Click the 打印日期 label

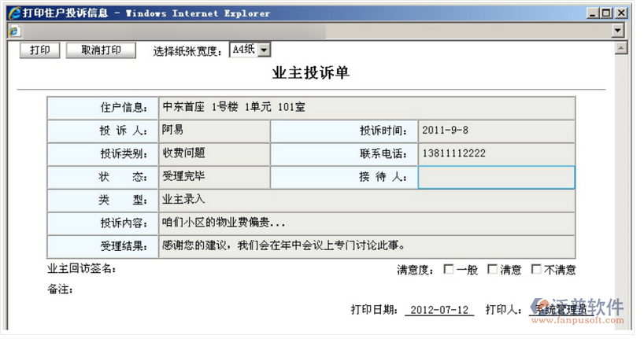click(x=374, y=310)
